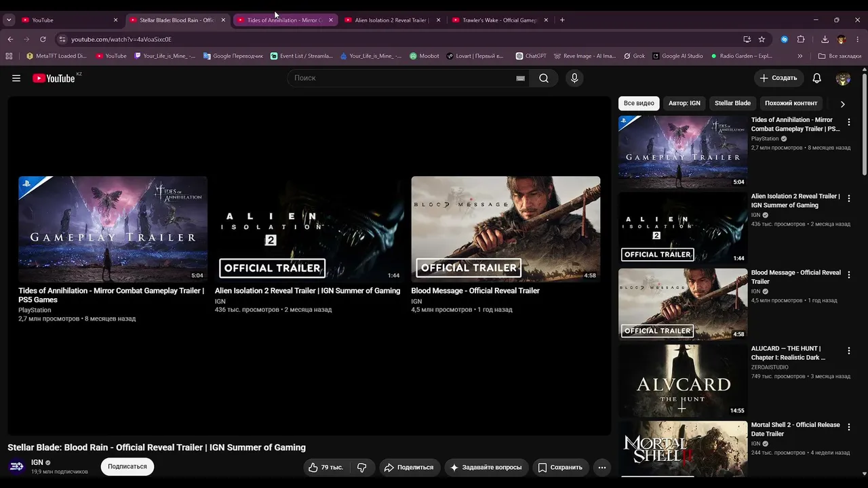Play Tides of Annihilation end-screen thumbnail

click(113, 229)
